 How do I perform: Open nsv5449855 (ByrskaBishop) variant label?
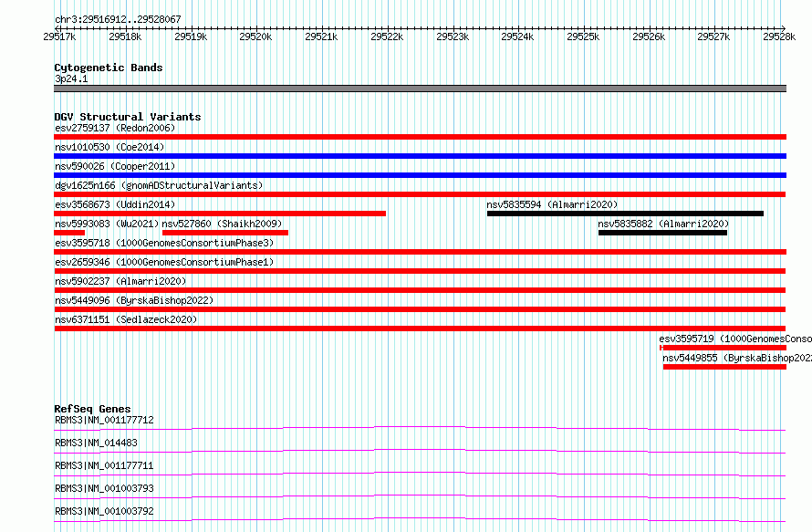tap(737, 358)
